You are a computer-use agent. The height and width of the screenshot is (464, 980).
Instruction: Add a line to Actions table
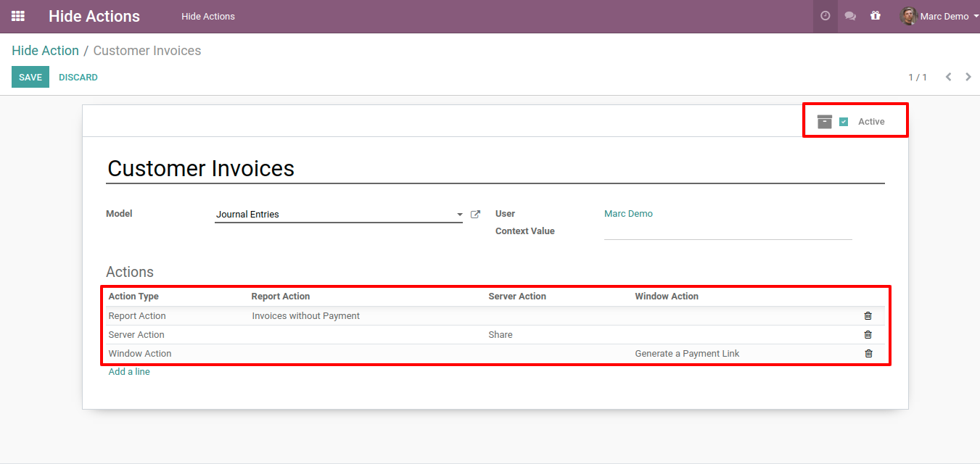(x=129, y=372)
